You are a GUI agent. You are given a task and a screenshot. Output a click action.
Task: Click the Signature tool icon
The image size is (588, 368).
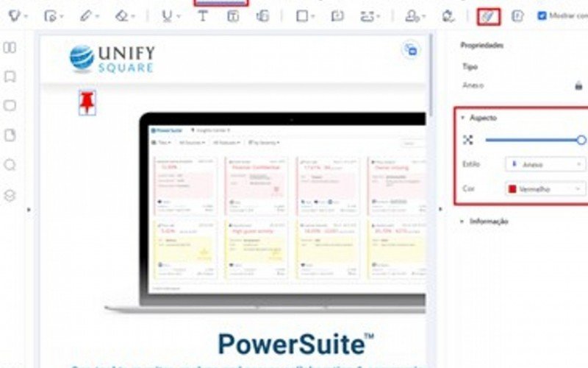coord(448,16)
